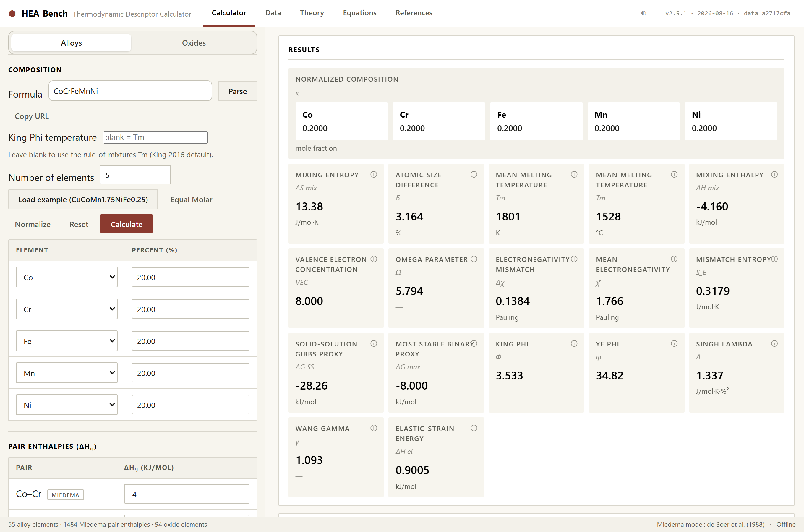
Task: Click the Co normalized composition tile
Action: coord(341,121)
